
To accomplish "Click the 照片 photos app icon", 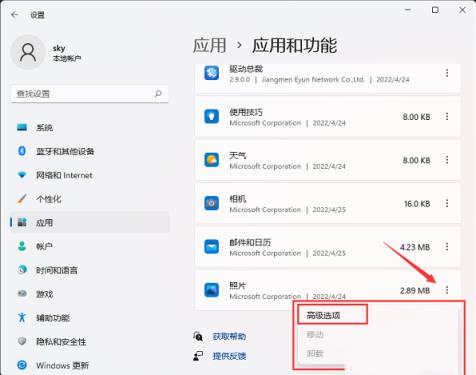I will [212, 290].
